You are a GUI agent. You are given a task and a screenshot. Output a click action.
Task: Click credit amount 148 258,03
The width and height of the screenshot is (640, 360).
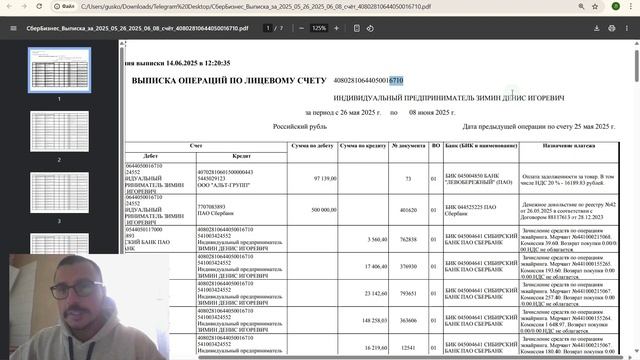pyautogui.click(x=374, y=320)
